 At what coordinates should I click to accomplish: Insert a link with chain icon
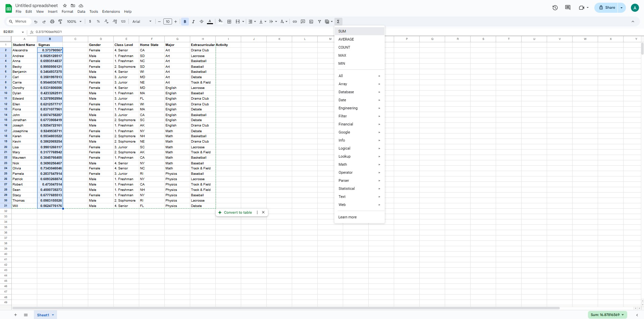point(295,21)
